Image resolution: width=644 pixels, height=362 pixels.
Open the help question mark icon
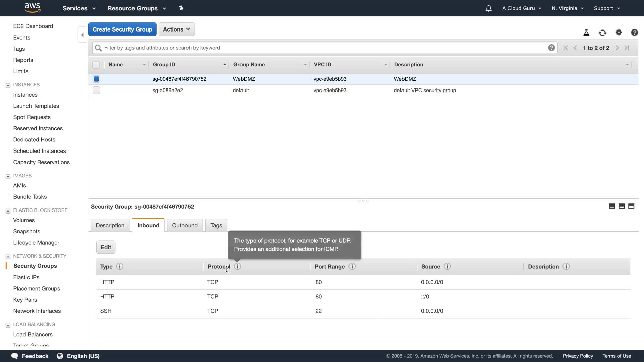(x=634, y=33)
